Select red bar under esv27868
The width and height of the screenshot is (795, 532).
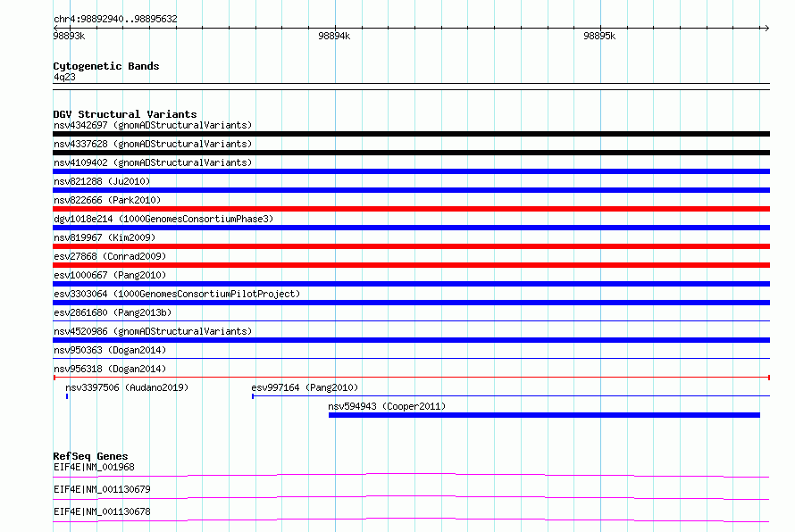tap(411, 265)
